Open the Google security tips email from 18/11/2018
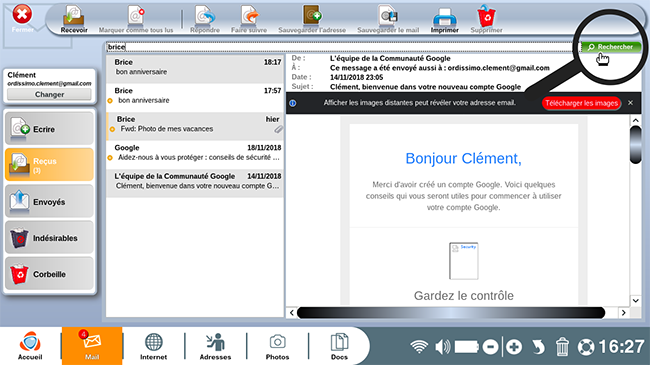This screenshot has height=365, width=650. point(195,154)
